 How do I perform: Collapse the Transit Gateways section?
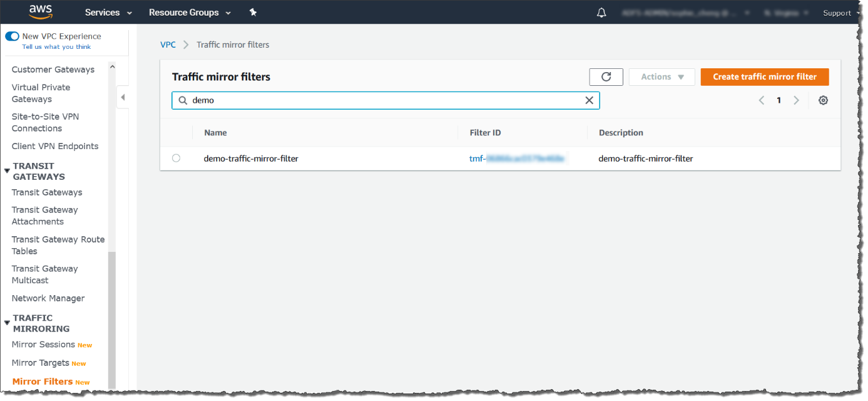[x=8, y=171]
